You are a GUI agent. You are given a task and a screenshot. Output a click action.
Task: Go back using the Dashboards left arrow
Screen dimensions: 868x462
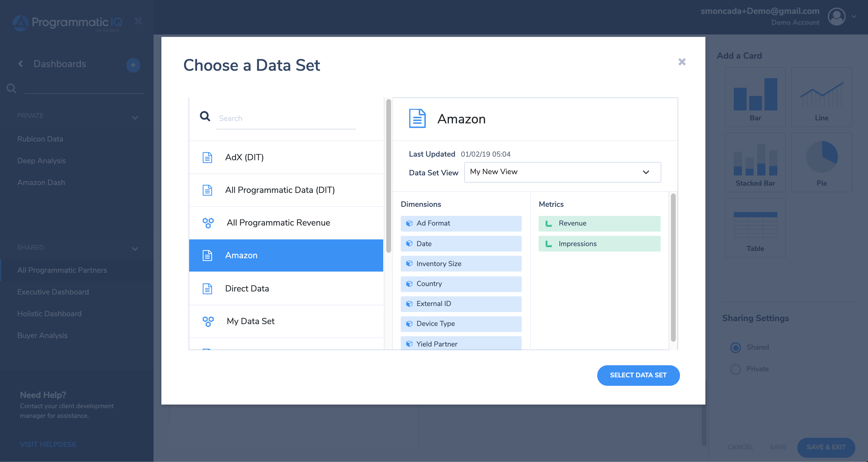[x=21, y=63]
